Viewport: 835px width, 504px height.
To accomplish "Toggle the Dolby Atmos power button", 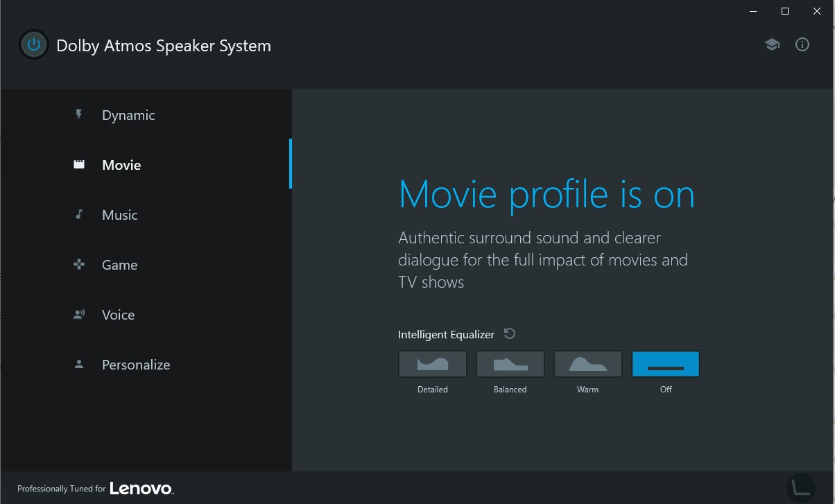I will [33, 45].
